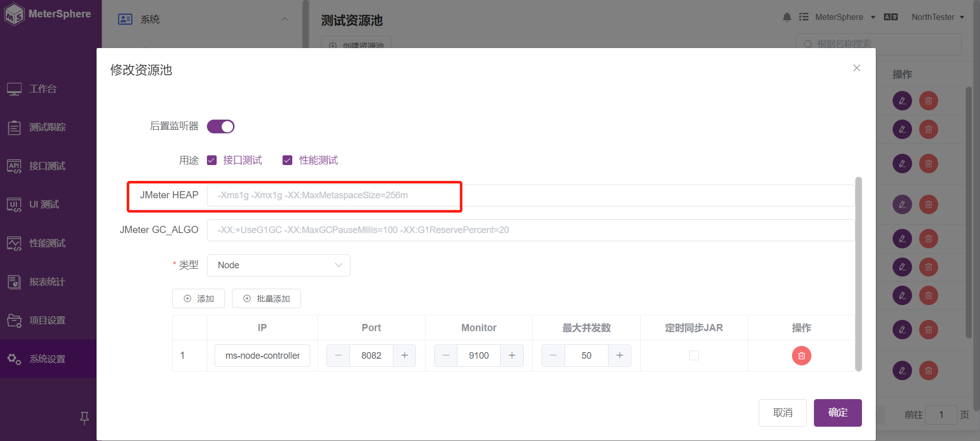This screenshot has width=980, height=441.
Task: Open 性能测试 in the sidebar
Action: pos(49,243)
